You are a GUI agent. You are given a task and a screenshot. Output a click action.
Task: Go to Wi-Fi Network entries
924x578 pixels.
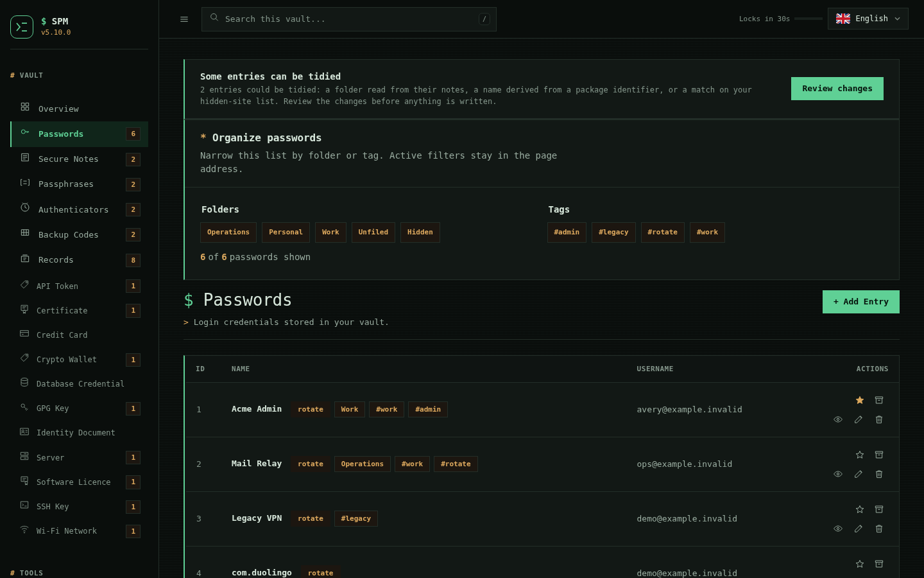pyautogui.click(x=80, y=531)
